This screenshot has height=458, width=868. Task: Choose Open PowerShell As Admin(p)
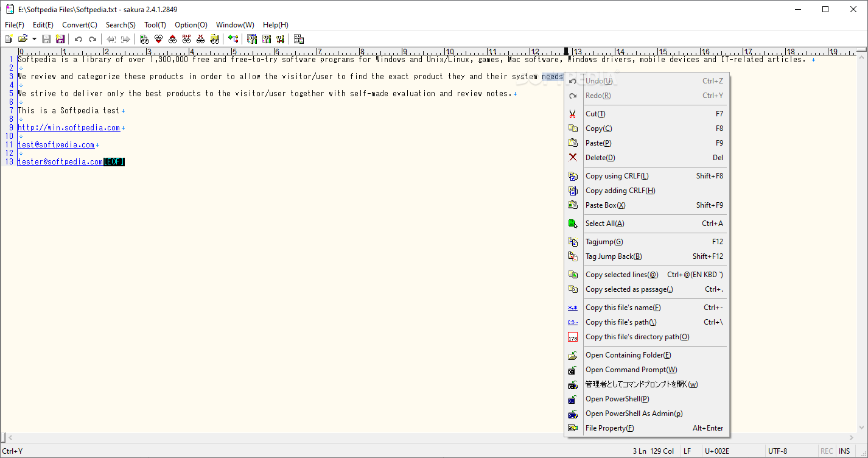[646, 414]
